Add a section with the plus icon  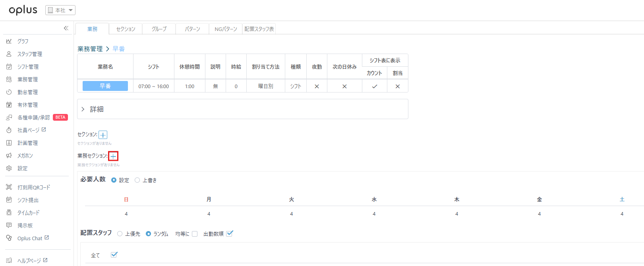click(x=103, y=135)
